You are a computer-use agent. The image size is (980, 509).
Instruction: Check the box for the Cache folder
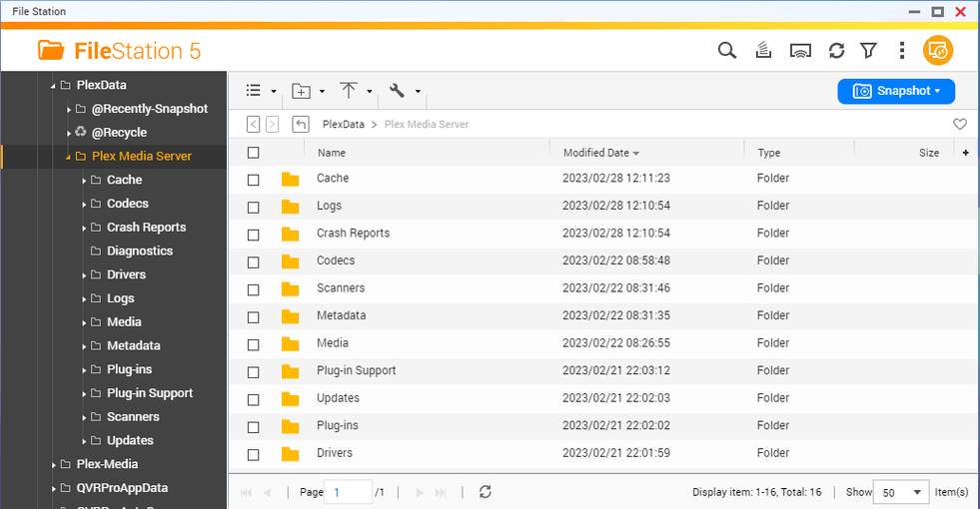click(x=253, y=180)
